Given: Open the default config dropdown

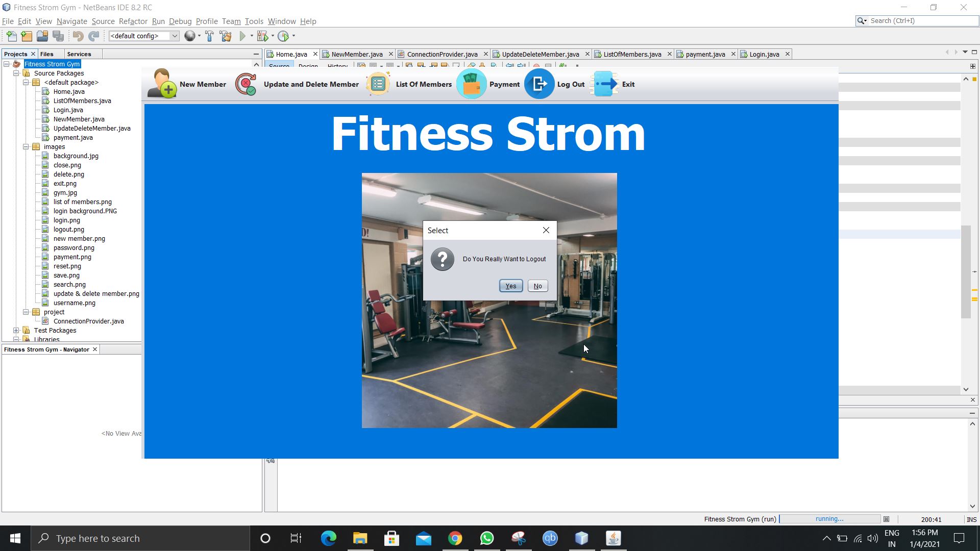Looking at the screenshot, I should tap(174, 36).
